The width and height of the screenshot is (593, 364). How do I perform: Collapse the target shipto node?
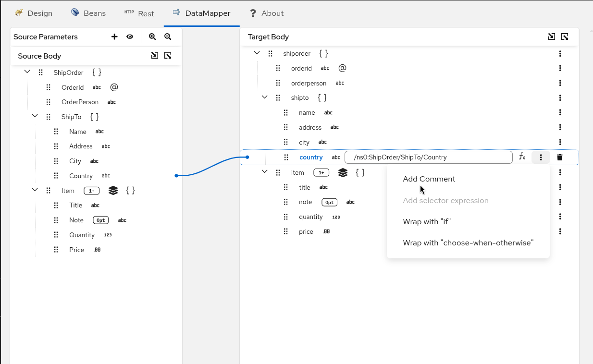tap(265, 97)
